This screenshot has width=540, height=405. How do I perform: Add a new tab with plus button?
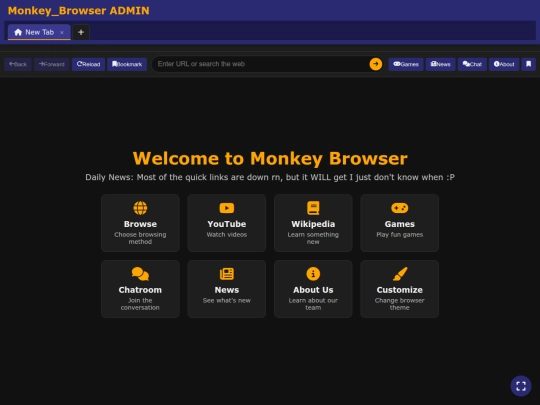coord(81,32)
